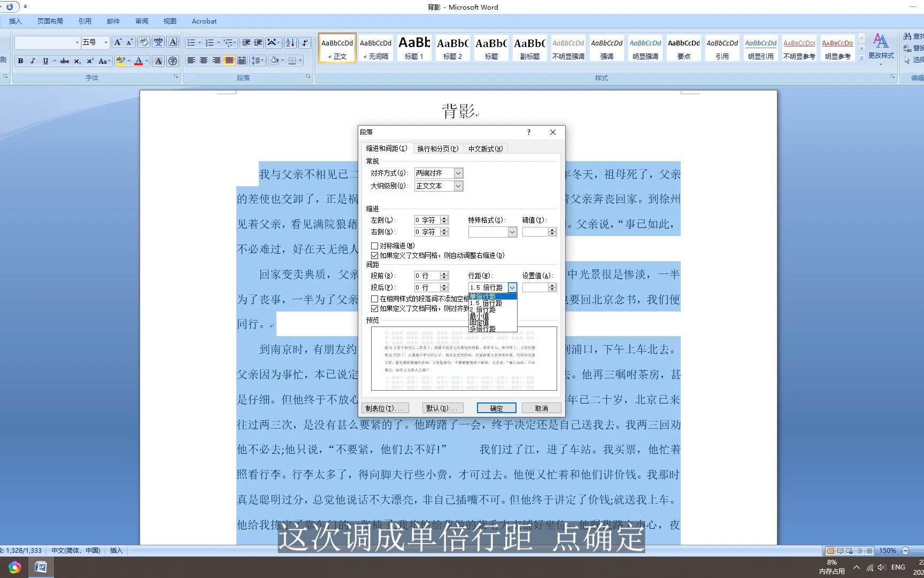Image resolution: width=924 pixels, height=578 pixels.
Task: Click the enclosed character icon
Action: coord(173,61)
